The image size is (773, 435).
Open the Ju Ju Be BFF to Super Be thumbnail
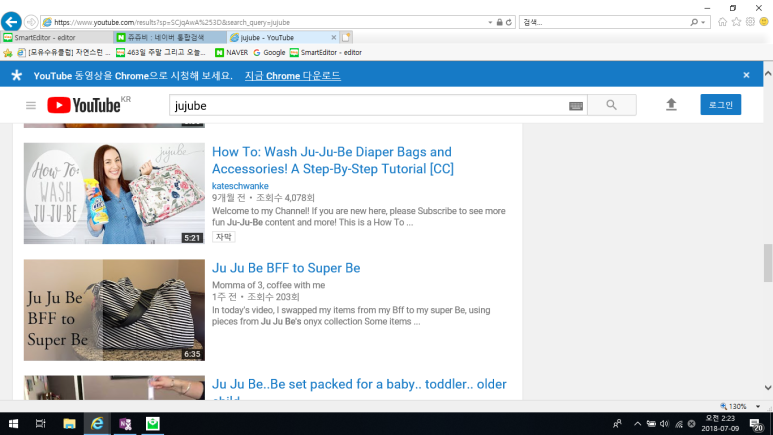114,310
